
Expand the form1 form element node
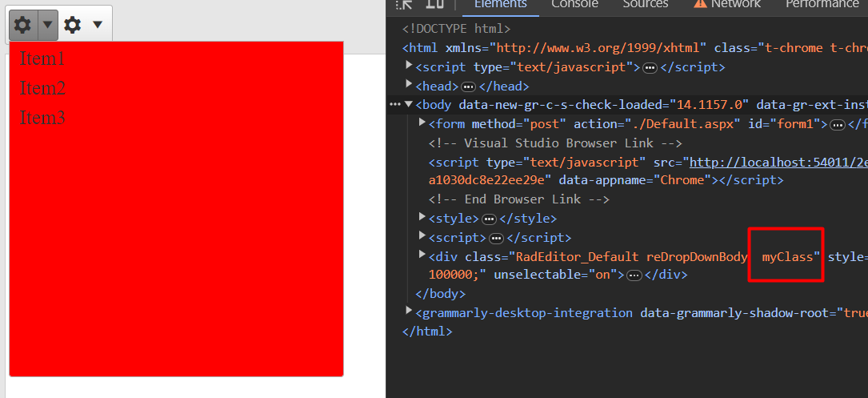(422, 123)
